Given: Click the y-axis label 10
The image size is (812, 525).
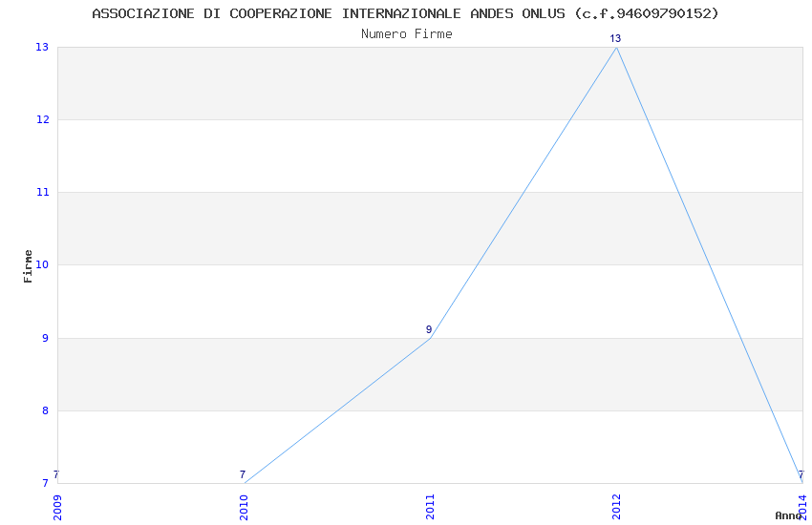Looking at the screenshot, I should (42, 264).
